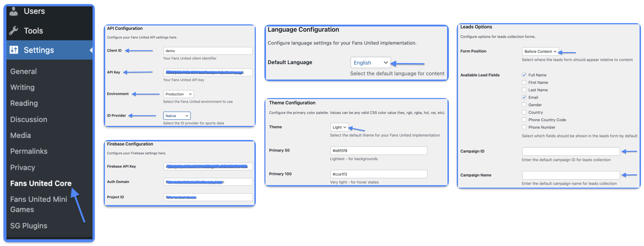Check the Last Name checkbox

[x=524, y=90]
